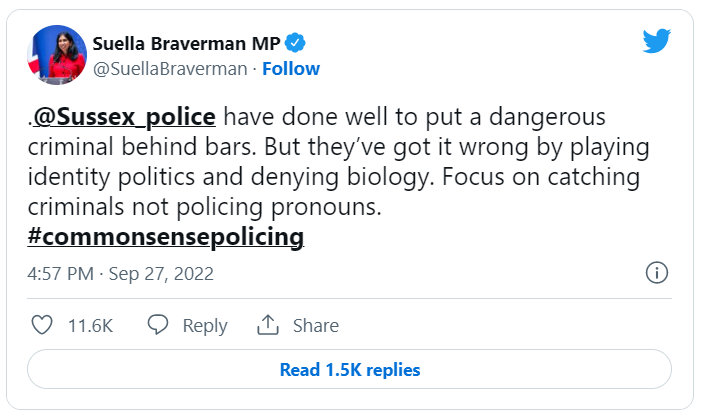Click the Reply text label

205,325
